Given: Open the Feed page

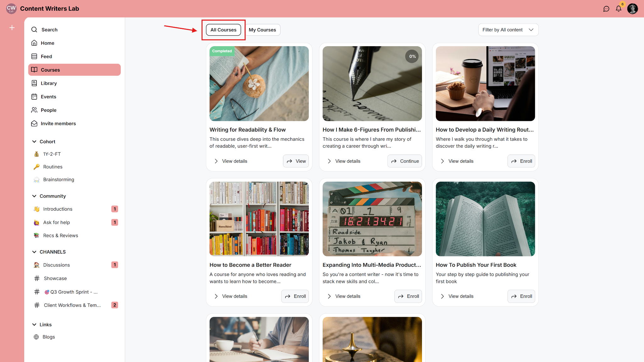Looking at the screenshot, I should 46,57.
